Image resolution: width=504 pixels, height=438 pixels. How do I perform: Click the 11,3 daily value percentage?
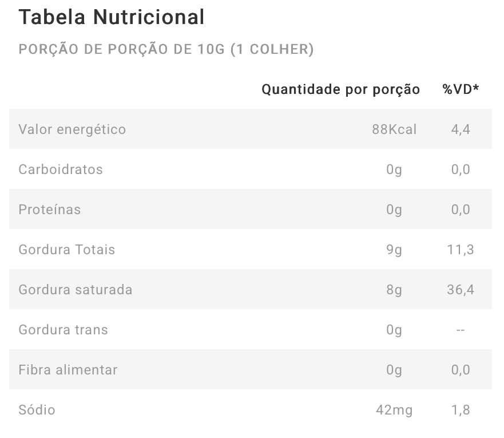[x=461, y=250]
